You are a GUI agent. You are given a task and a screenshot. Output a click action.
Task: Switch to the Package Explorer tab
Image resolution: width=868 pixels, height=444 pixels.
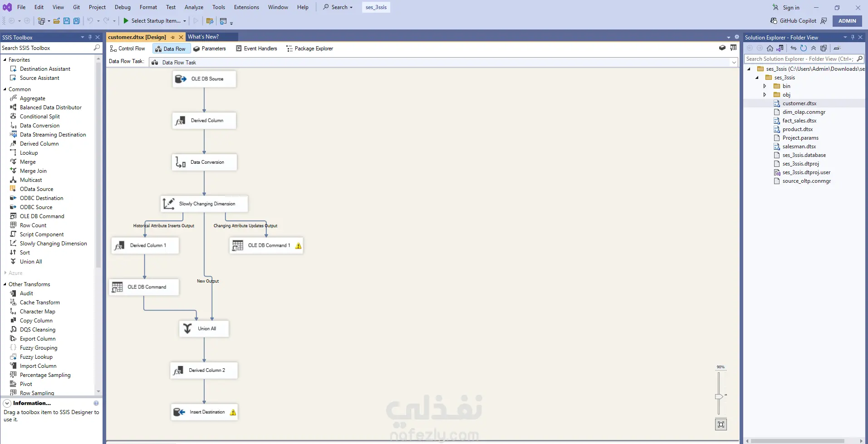pos(309,49)
